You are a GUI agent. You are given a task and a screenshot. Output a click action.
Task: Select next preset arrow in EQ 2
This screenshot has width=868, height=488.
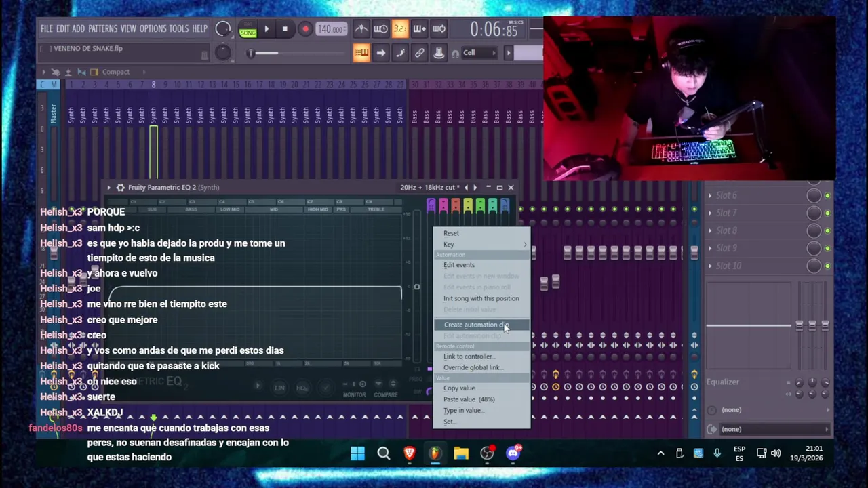[x=475, y=188]
